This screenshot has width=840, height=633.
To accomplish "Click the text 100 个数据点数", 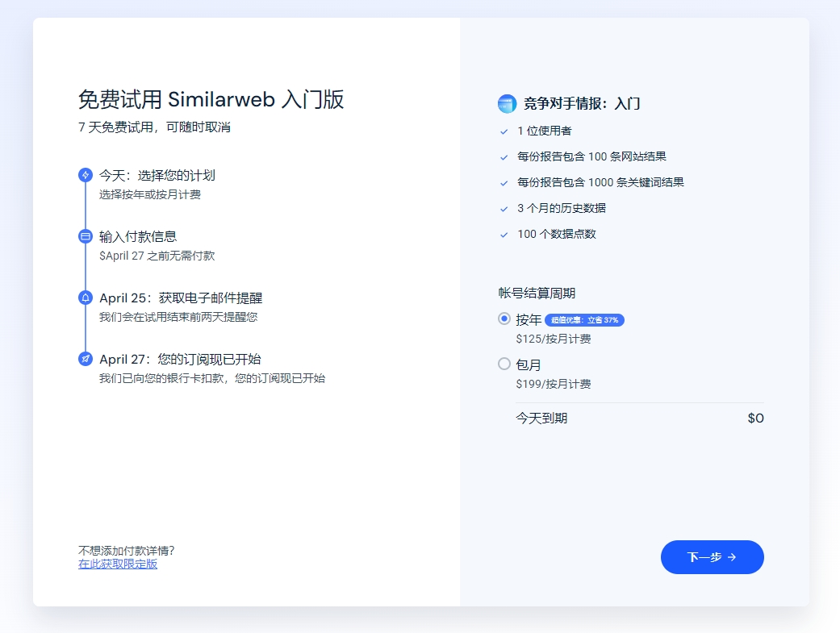I will (557, 234).
